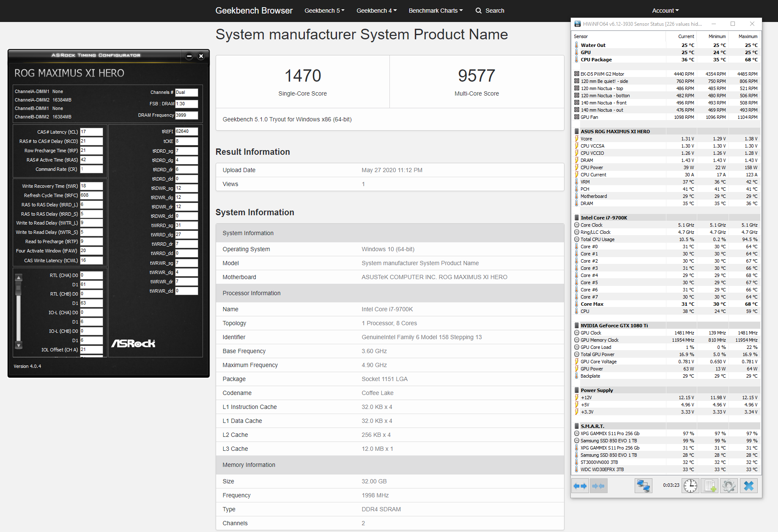
Task: Click the DRAM Frequency field showing 3999
Action: [186, 115]
